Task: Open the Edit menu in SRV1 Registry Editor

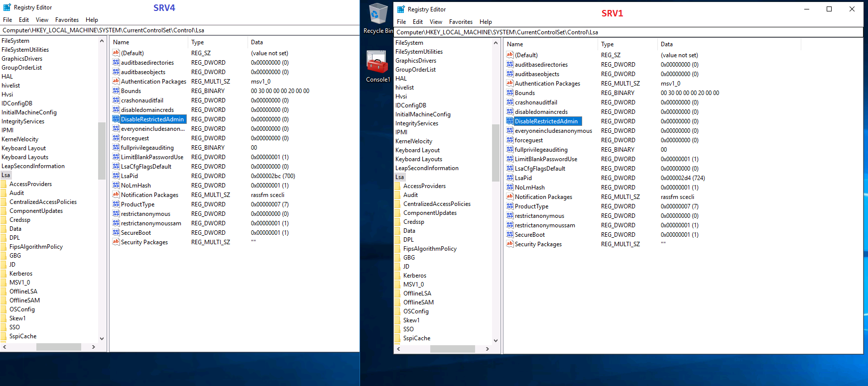Action: (x=418, y=22)
